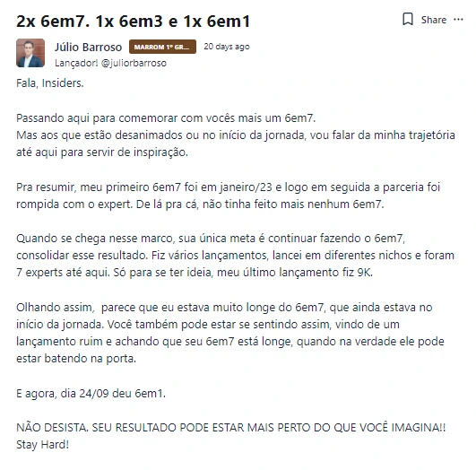Bookmark this post with the bookmark icon

407,20
